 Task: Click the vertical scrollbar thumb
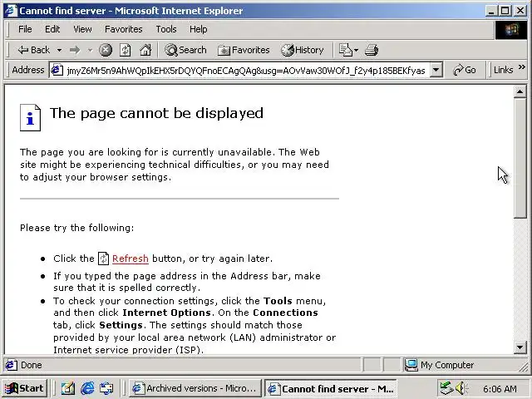[x=520, y=158]
